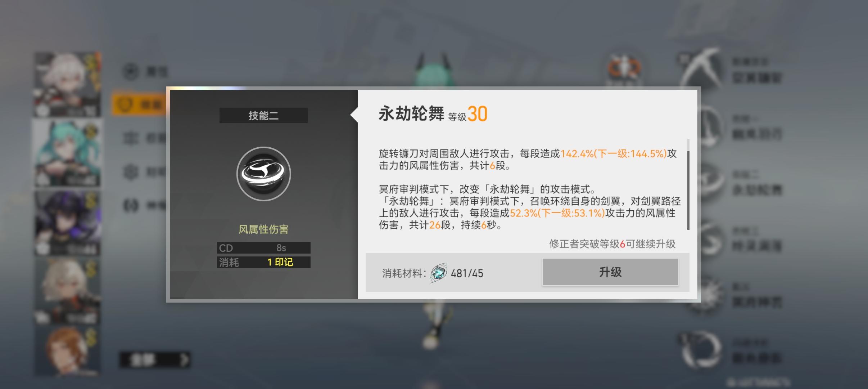Image resolution: width=868 pixels, height=389 pixels.
Task: Select the white-haired character portrait at top
Action: point(67,85)
